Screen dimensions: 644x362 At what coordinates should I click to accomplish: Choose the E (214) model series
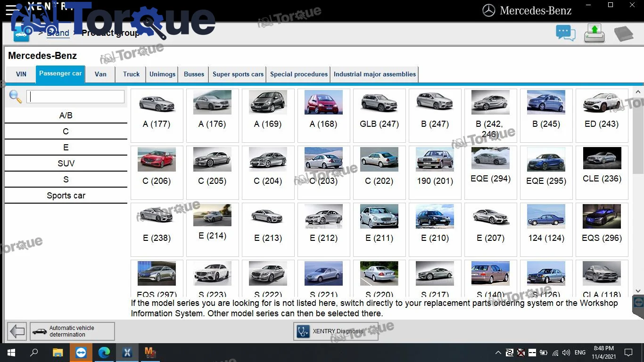point(212,230)
